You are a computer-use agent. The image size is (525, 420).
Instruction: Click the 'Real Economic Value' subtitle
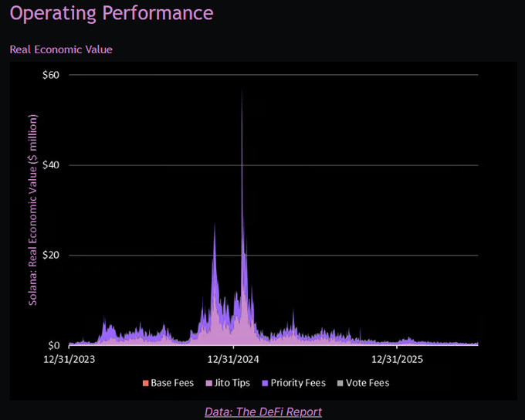click(61, 49)
